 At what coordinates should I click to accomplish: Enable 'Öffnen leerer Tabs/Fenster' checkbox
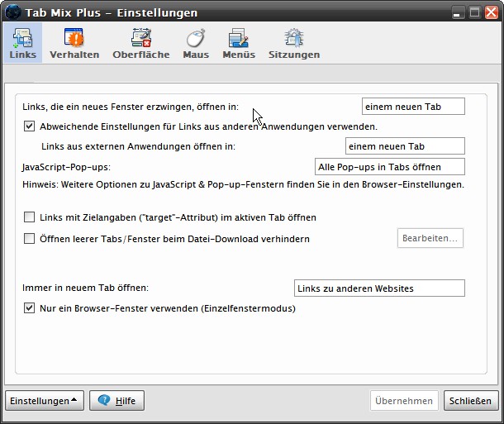pos(29,239)
